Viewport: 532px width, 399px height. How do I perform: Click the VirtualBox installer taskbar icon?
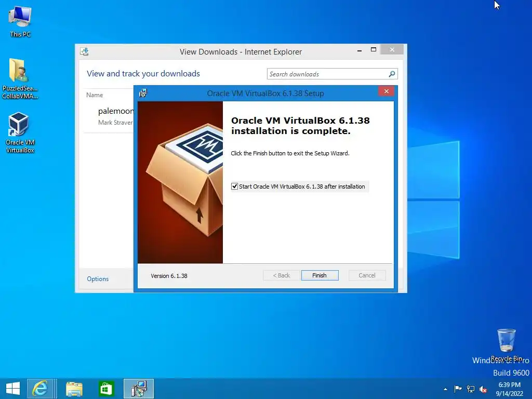(139, 389)
